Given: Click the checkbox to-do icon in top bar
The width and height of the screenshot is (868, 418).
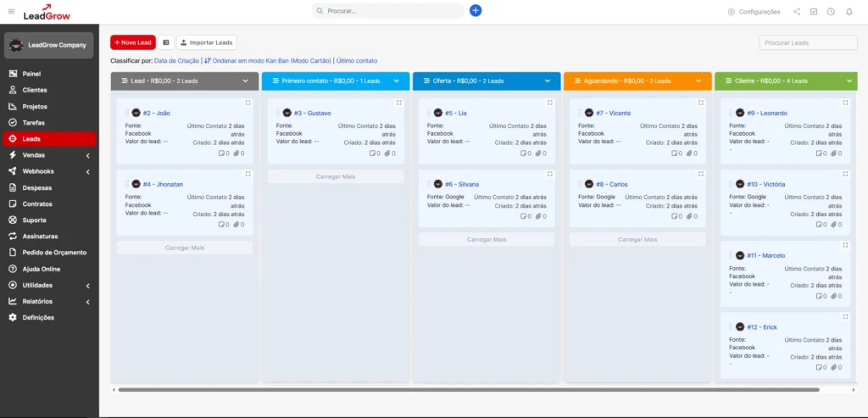Looking at the screenshot, I should point(814,12).
